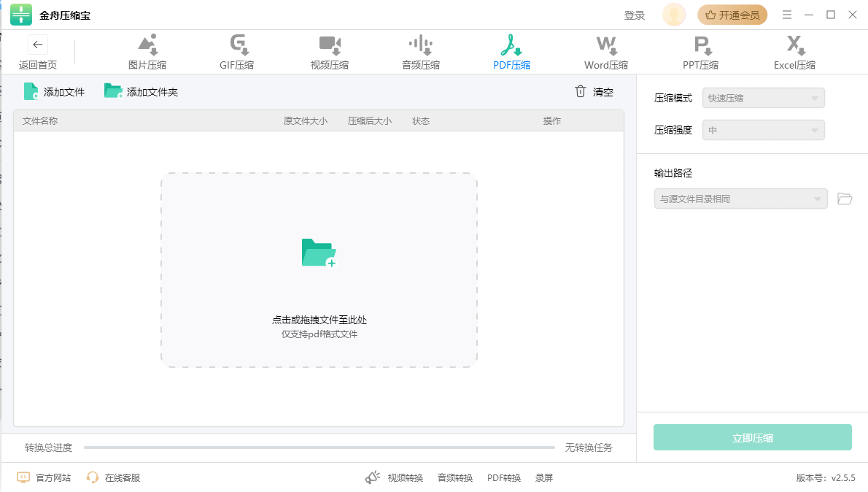Open the hamburger main menu
The height and width of the screenshot is (492, 868).
tap(787, 15)
